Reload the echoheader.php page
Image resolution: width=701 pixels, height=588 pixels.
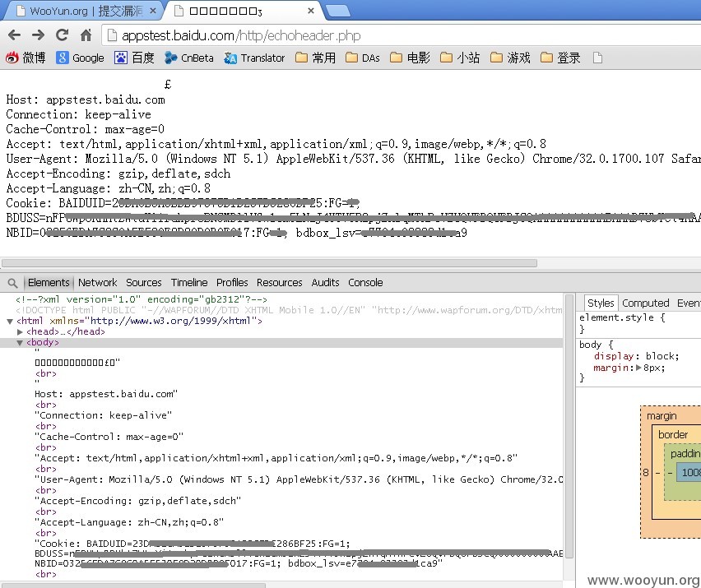click(62, 35)
